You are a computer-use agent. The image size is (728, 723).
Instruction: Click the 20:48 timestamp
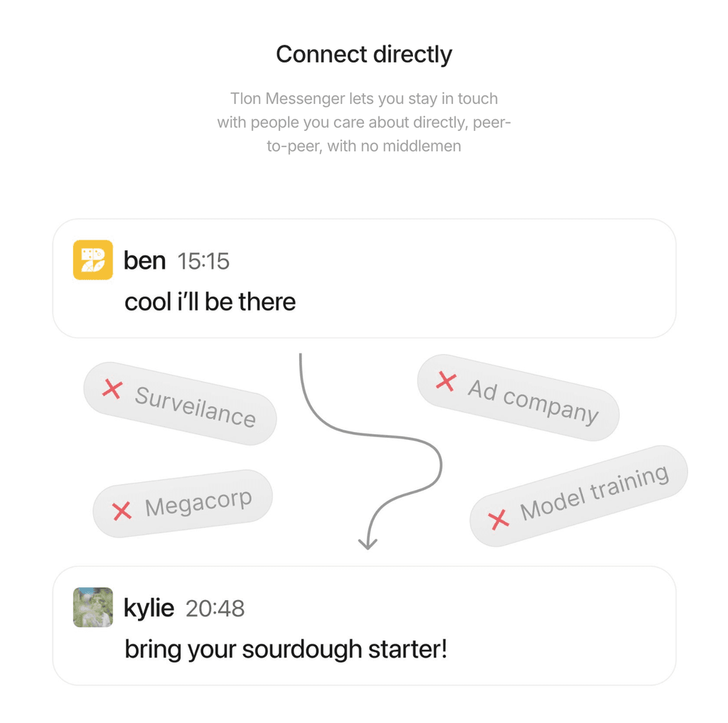(x=215, y=609)
